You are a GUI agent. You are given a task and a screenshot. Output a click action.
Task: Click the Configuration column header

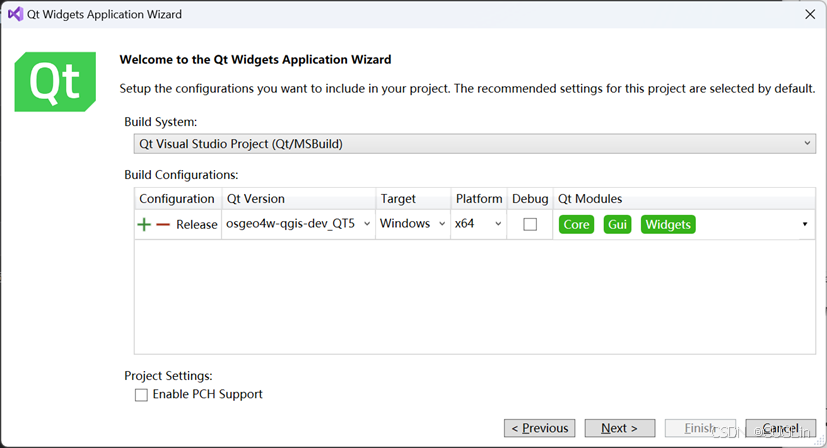177,199
